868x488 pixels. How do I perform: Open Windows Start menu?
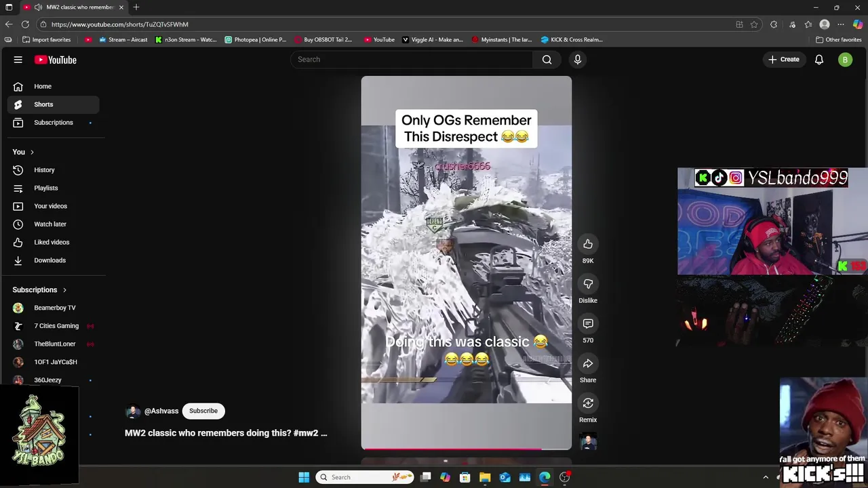click(304, 477)
